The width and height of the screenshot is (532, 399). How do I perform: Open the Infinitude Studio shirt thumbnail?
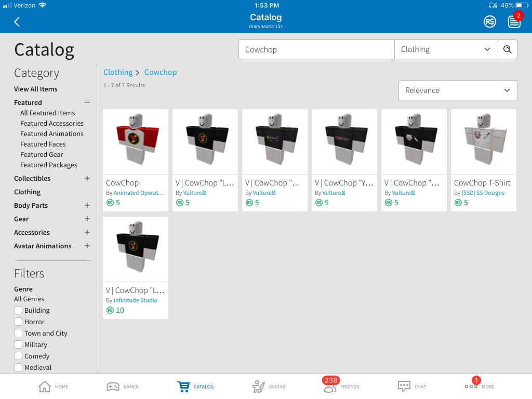click(x=136, y=249)
